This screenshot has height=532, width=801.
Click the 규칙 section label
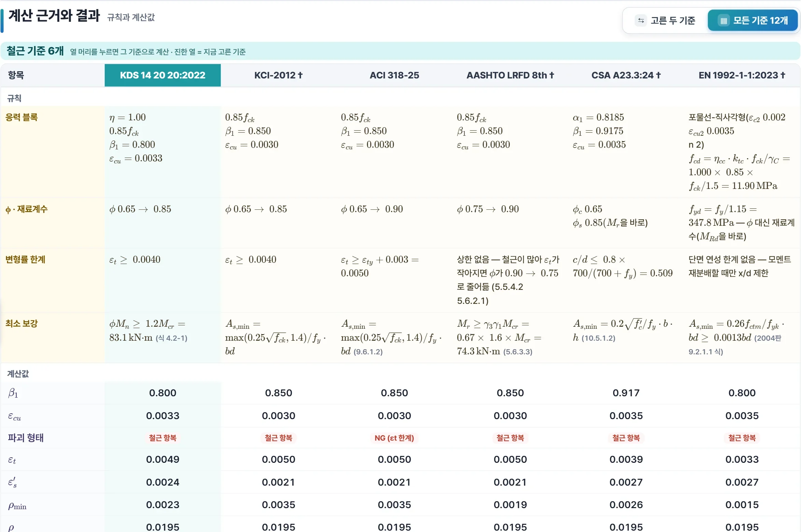[14, 99]
